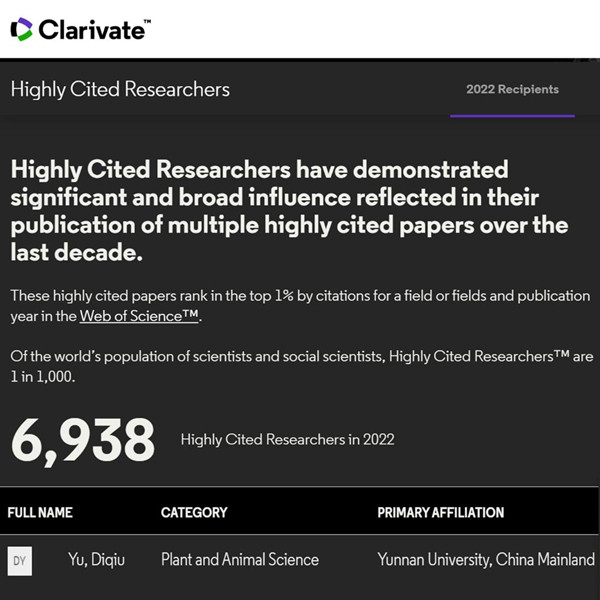This screenshot has height=600, width=600.
Task: Sort by the FULL NAME column header
Action: [x=40, y=513]
